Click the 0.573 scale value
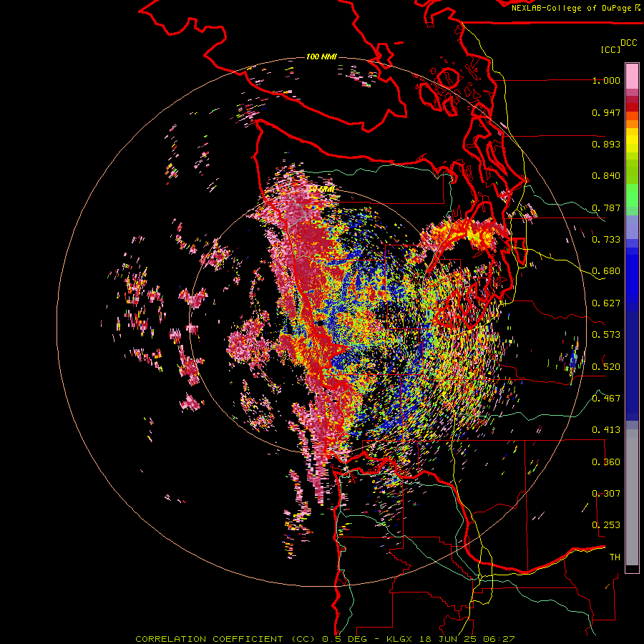Viewport: 644px width, 644px height. [606, 335]
